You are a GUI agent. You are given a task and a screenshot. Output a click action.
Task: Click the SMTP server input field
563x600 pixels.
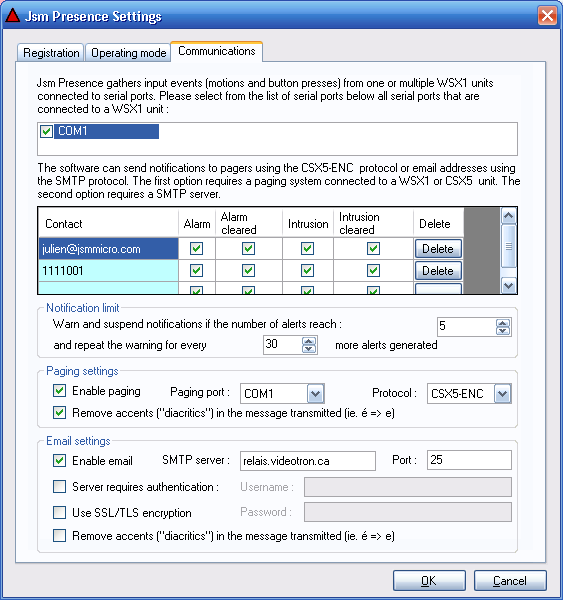(308, 461)
